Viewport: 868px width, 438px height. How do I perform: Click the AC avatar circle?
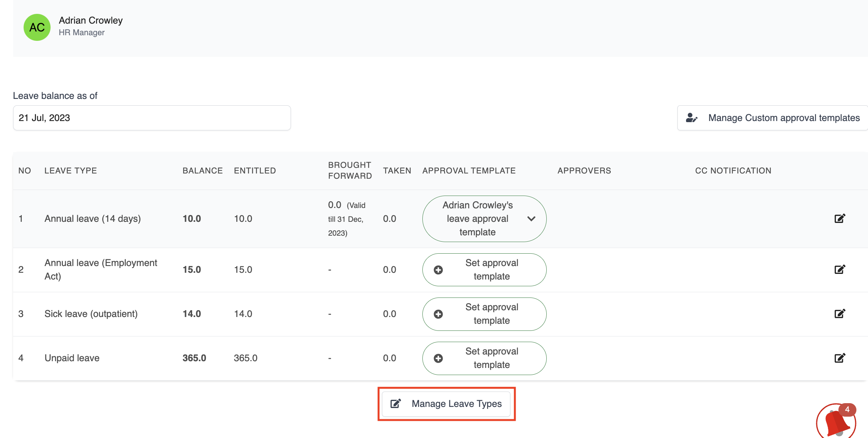[x=37, y=27]
